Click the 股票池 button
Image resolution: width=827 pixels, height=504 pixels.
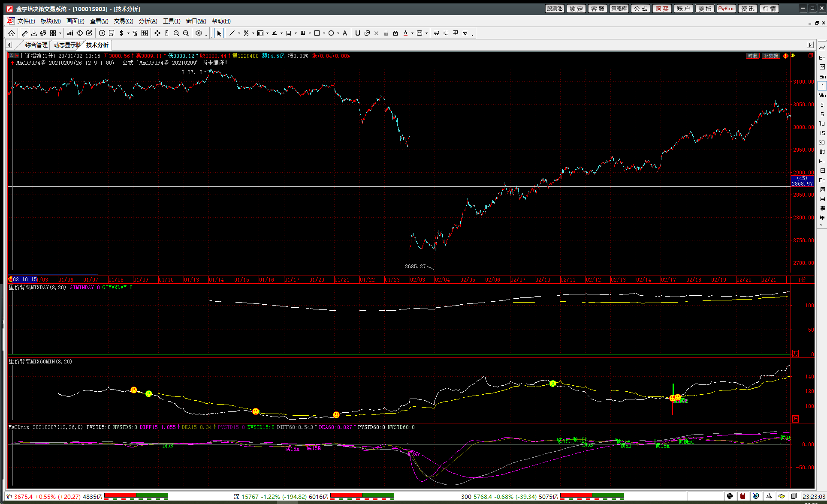[x=555, y=9]
